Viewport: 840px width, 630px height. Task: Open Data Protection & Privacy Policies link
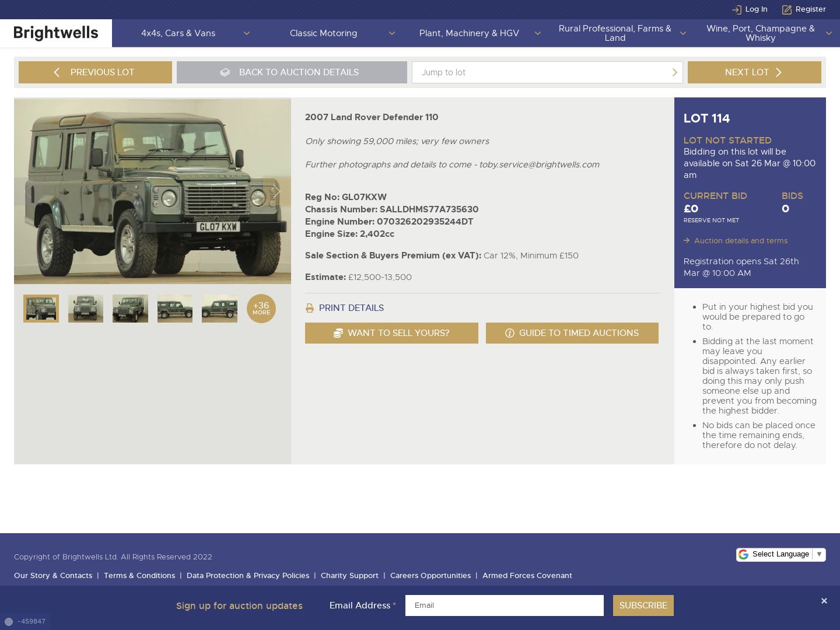pos(248,576)
